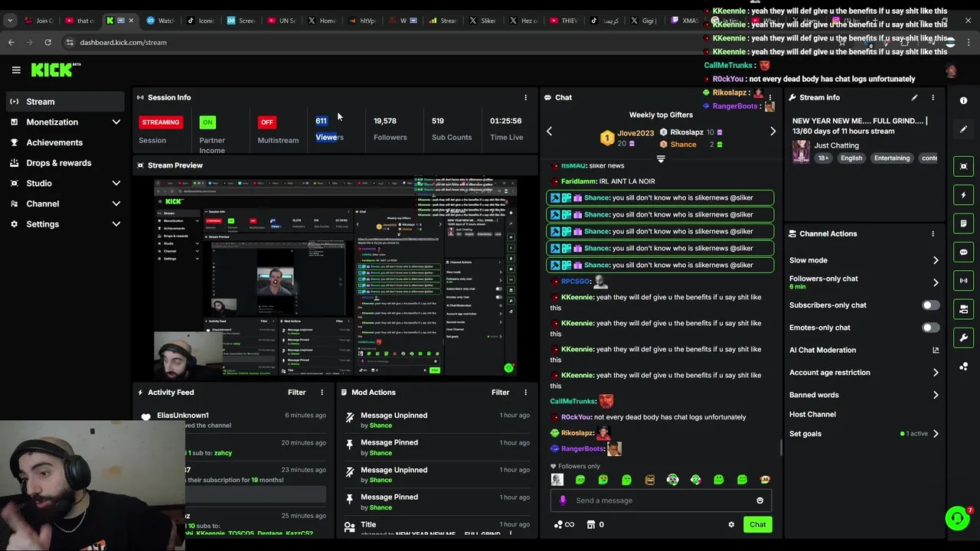Open Set goals arrow

point(936,434)
